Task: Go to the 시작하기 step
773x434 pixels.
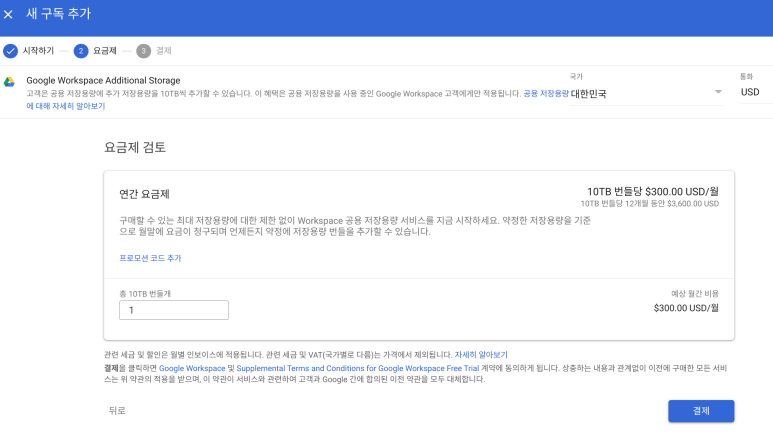Action: (38, 51)
